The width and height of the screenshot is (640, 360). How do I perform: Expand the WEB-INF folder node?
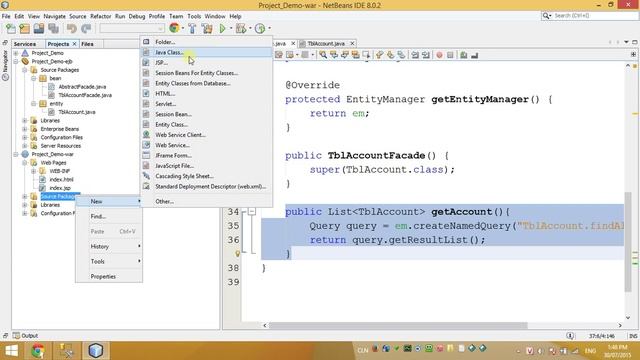coord(33,171)
